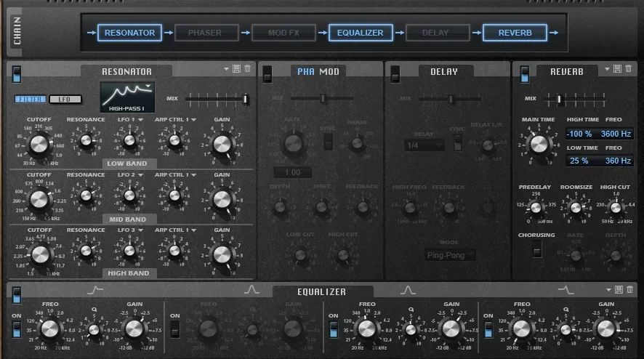This screenshot has width=644, height=359.
Task: Click the High-Pass I filter shape display
Action: [127, 97]
